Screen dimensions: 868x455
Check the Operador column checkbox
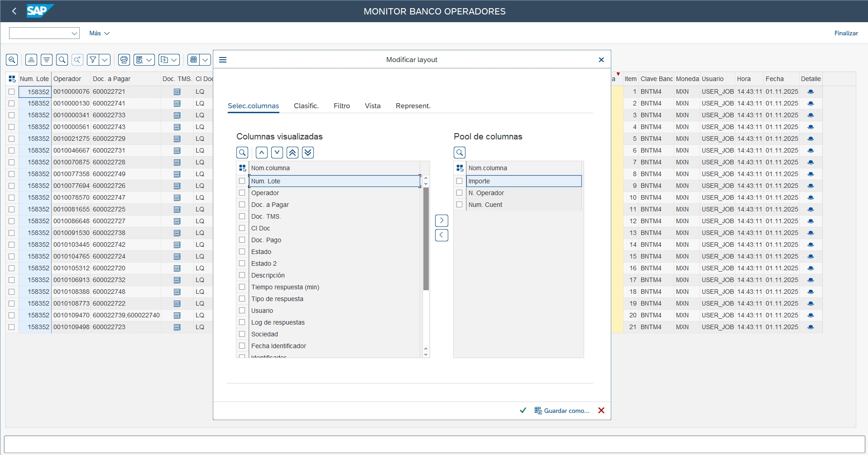coord(242,193)
